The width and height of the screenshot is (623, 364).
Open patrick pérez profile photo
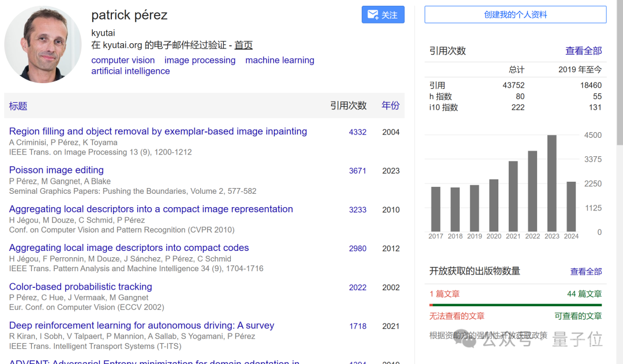pyautogui.click(x=43, y=44)
